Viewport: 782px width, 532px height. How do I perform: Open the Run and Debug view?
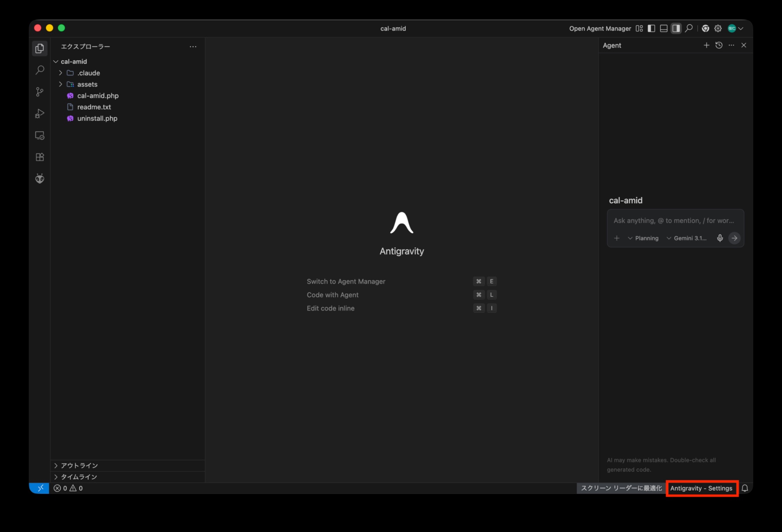40,114
